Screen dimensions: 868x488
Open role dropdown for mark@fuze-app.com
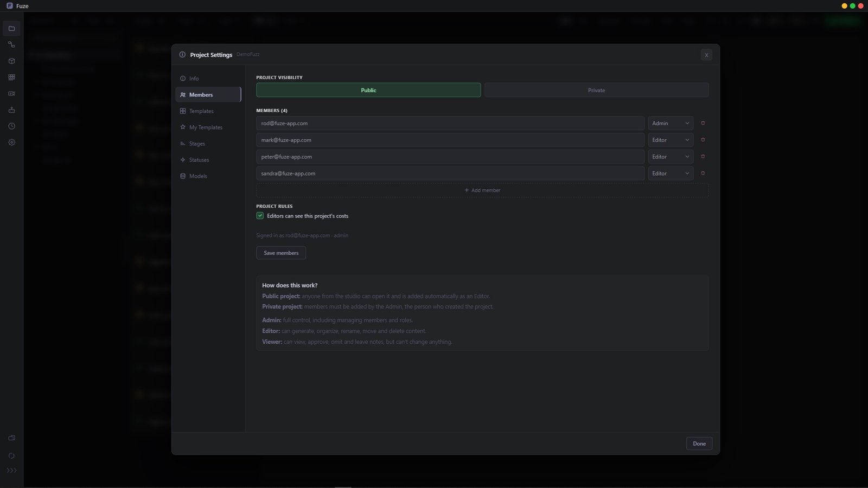(x=671, y=140)
